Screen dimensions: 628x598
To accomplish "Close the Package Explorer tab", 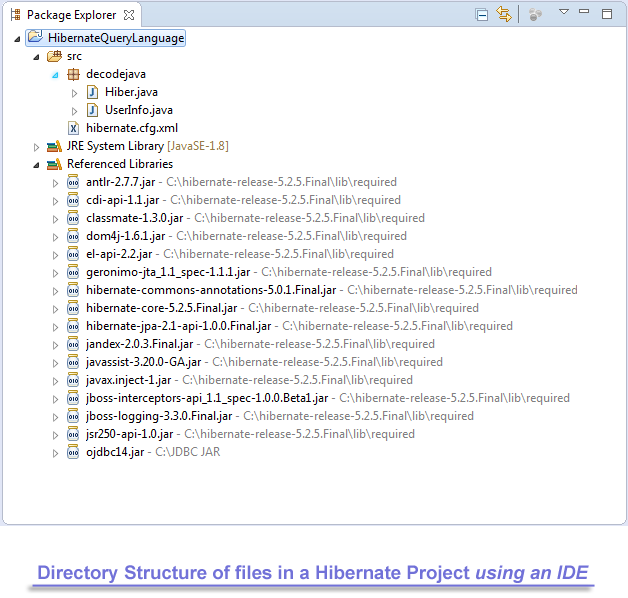I will tap(129, 16).
